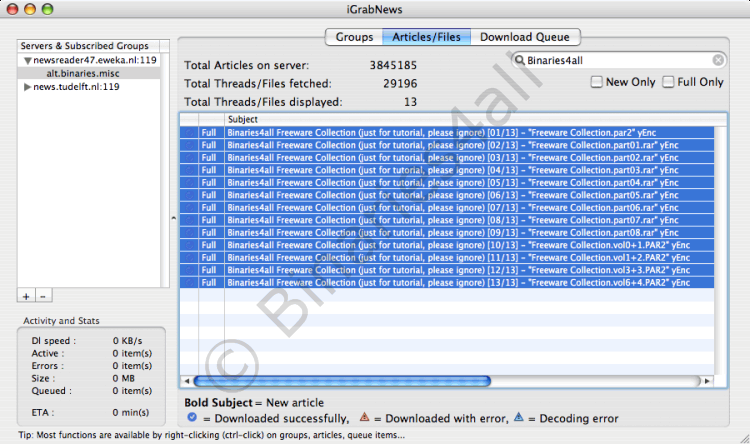Collapse the newsreader47.eweka.nl:119 server
Viewport: 750px width, 444px height.
tap(27, 60)
